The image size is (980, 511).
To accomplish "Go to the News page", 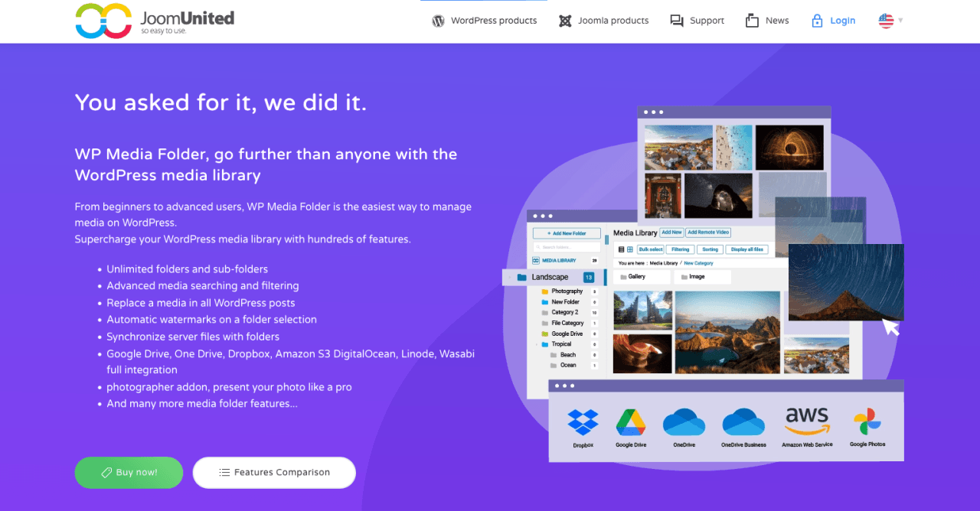I will coord(777,21).
